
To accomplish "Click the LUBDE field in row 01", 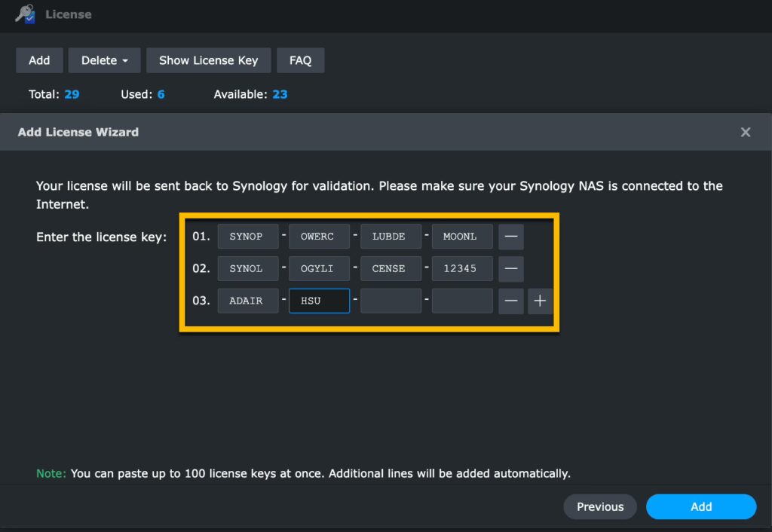I will tap(391, 236).
